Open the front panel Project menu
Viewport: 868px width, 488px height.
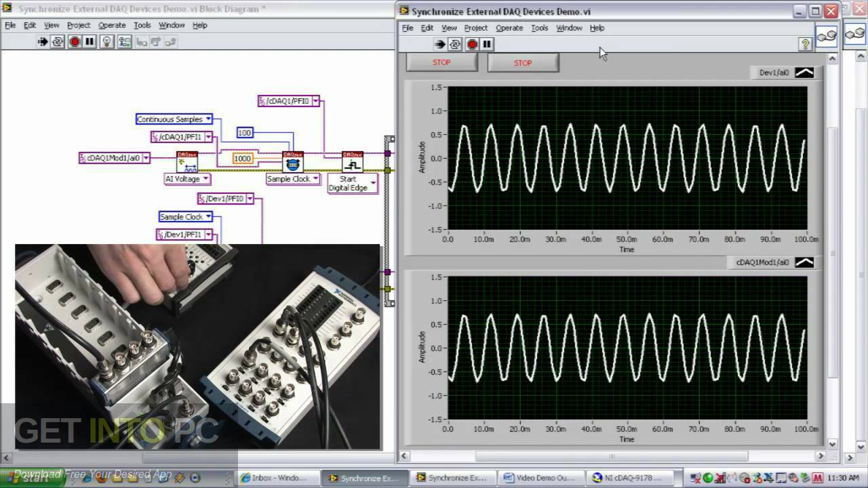[x=476, y=28]
